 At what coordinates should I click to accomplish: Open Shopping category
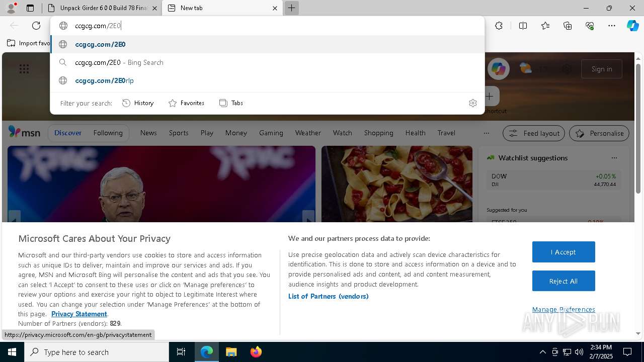(378, 133)
